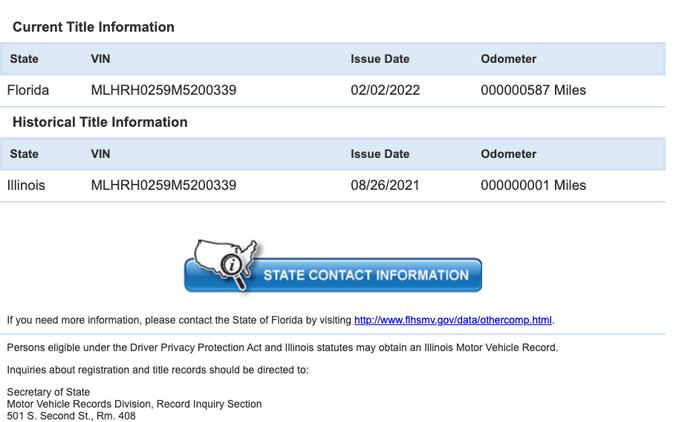
Task: Click the Motor Vehicle Records Division line
Action: (134, 404)
